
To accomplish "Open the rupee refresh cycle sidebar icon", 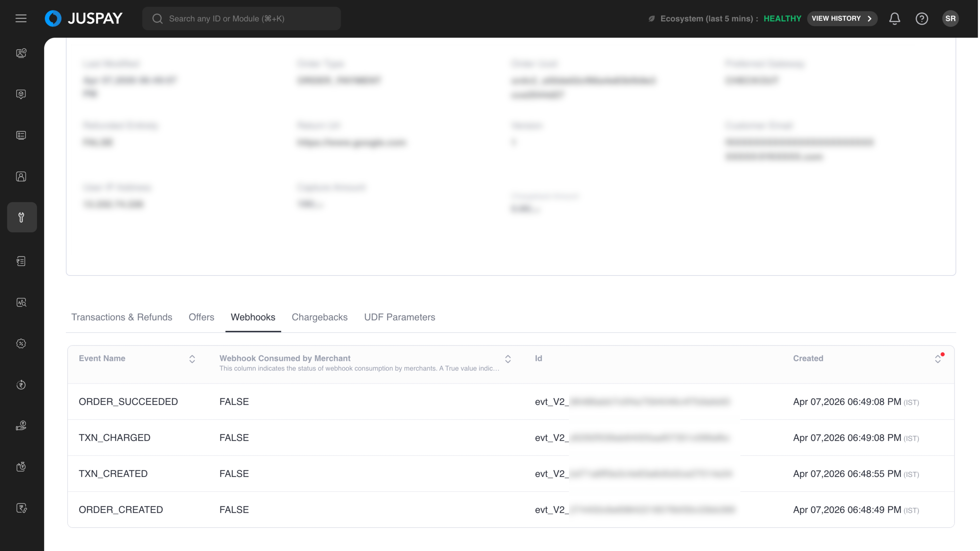I will pos(21,384).
